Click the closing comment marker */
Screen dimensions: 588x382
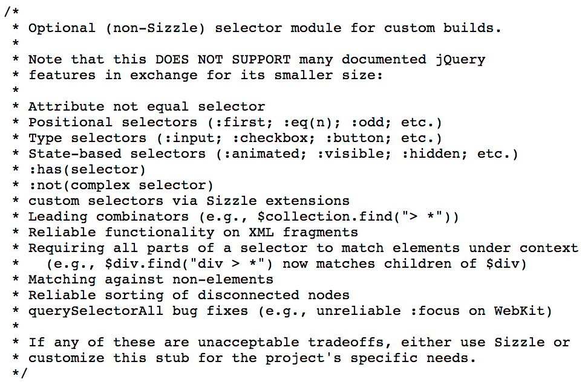pos(19,373)
